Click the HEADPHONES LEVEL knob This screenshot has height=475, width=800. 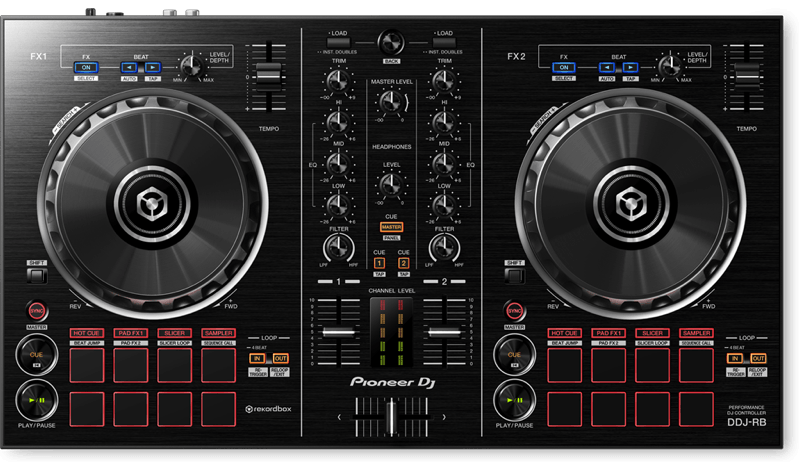click(x=391, y=185)
